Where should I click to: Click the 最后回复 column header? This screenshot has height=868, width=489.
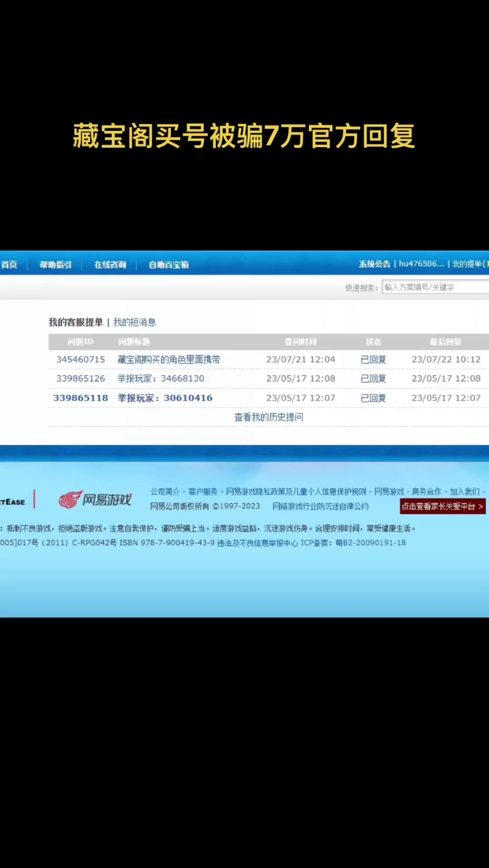[x=446, y=342]
